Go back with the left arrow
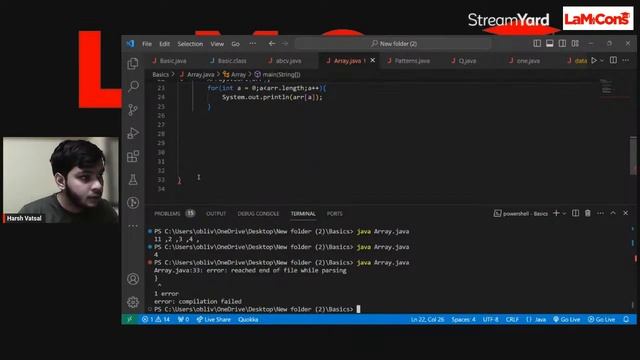 (x=272, y=44)
